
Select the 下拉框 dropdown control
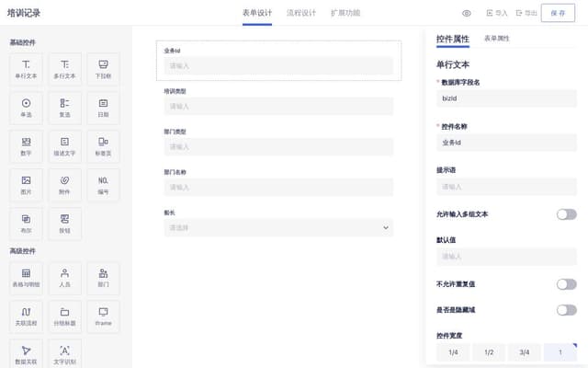tap(103, 70)
